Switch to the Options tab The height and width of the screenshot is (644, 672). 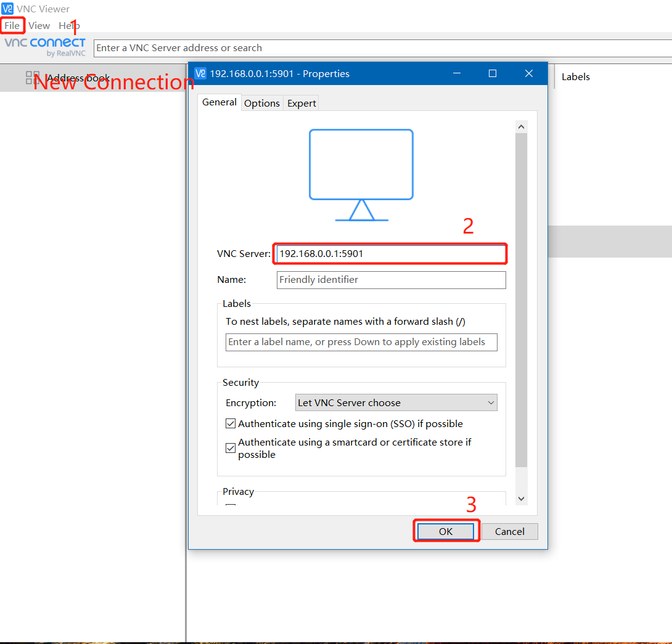point(262,104)
